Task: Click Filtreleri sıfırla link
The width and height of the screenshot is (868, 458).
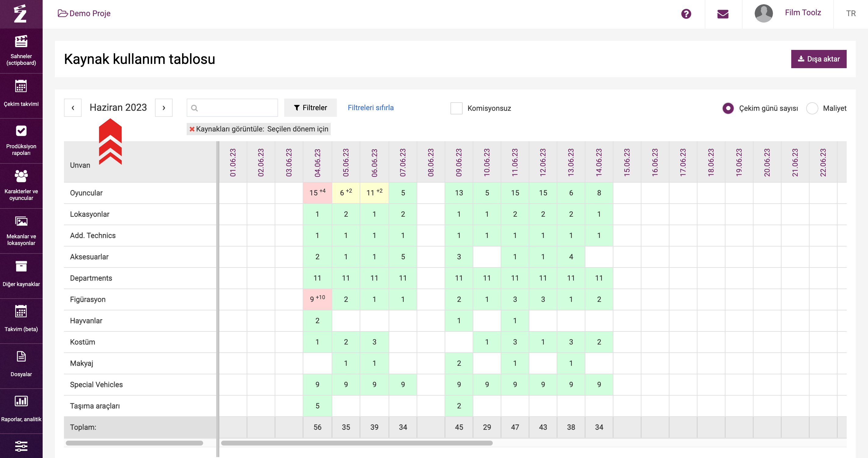Action: pyautogui.click(x=370, y=108)
